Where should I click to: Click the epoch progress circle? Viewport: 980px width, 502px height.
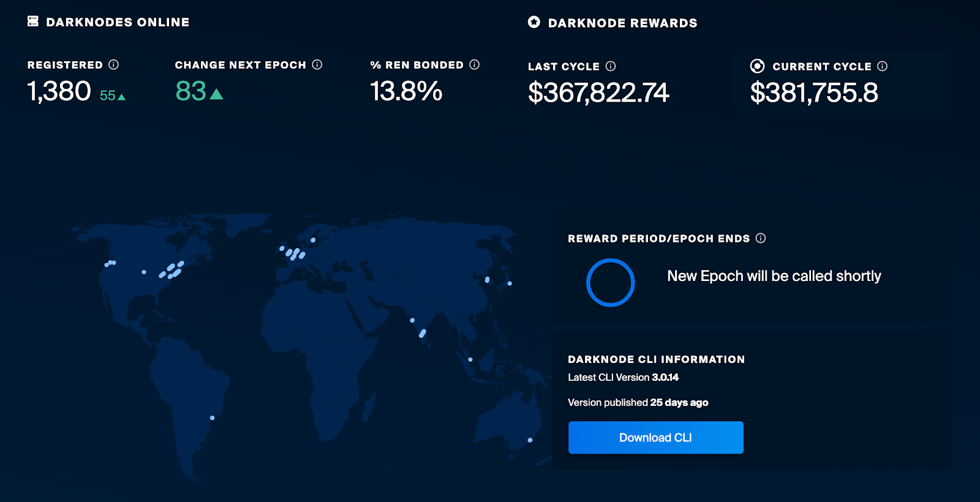[610, 283]
